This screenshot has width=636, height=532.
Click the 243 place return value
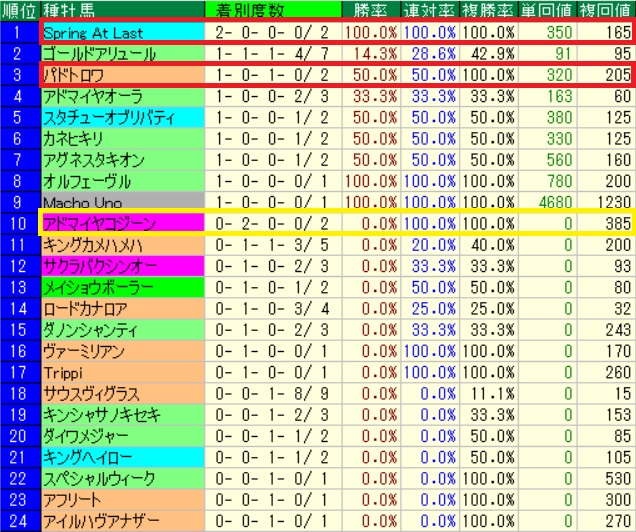[619, 330]
